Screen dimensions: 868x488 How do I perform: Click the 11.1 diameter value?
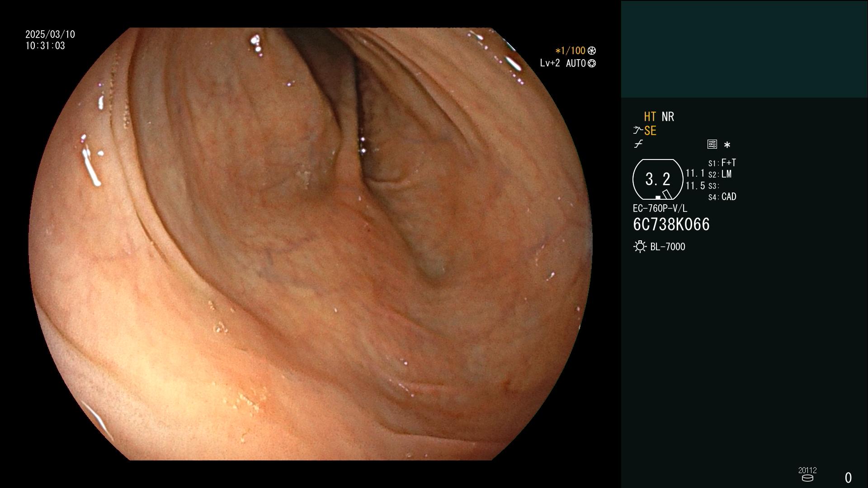[x=695, y=174]
